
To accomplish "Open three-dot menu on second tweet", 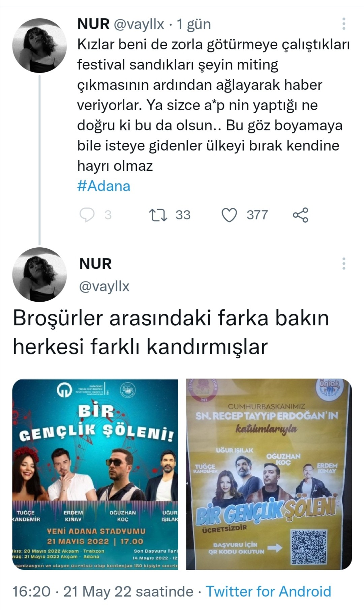I will [344, 263].
